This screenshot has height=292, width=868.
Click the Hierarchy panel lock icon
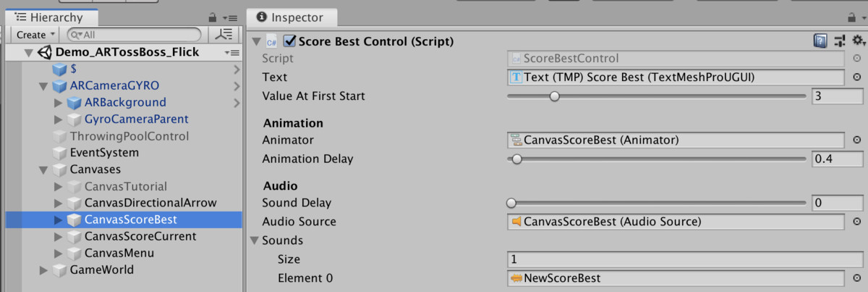(212, 17)
